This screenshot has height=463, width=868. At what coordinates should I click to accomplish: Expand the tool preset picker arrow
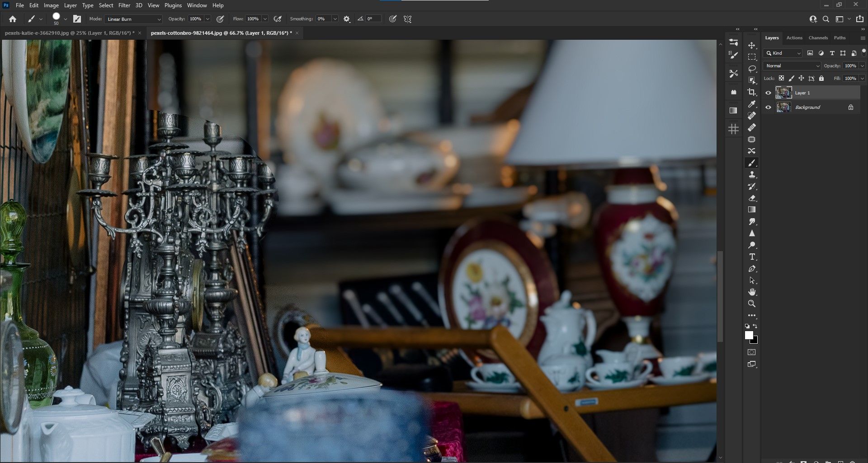point(41,19)
